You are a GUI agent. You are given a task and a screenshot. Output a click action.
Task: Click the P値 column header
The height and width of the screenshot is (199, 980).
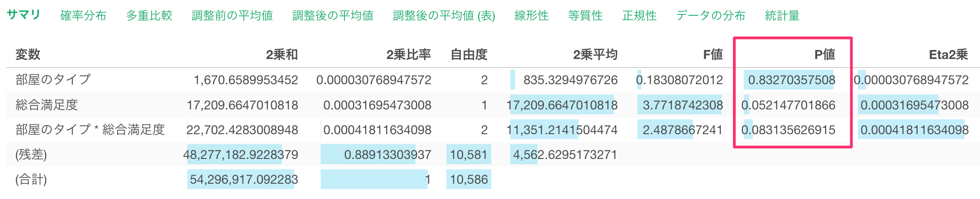825,54
